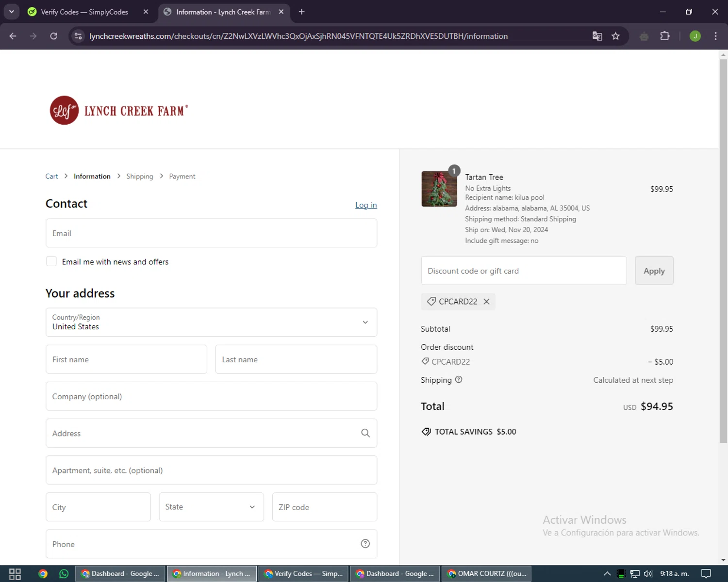Click the $94.95 total amount
This screenshot has width=728, height=582.
click(657, 406)
